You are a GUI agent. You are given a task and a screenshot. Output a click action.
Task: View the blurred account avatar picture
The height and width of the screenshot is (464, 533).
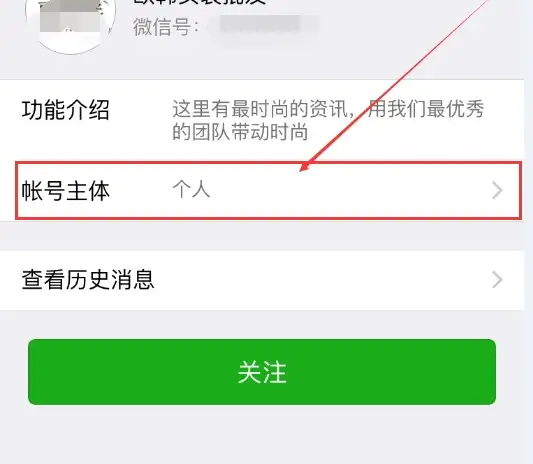click(x=70, y=20)
